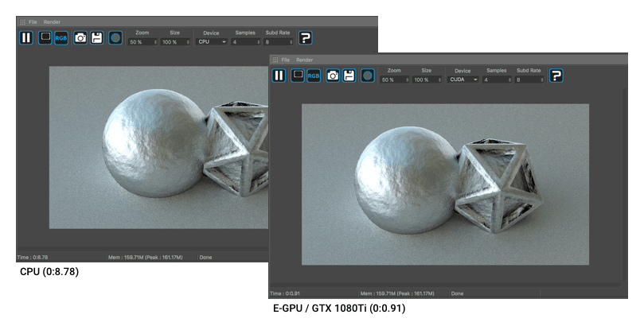Click Samples field in CUDA window

pyautogui.click(x=497, y=80)
